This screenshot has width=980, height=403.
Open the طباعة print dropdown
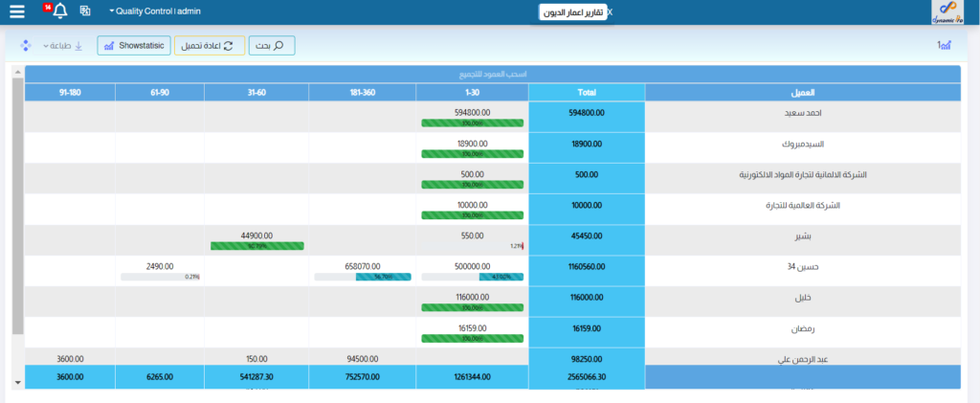pyautogui.click(x=62, y=45)
